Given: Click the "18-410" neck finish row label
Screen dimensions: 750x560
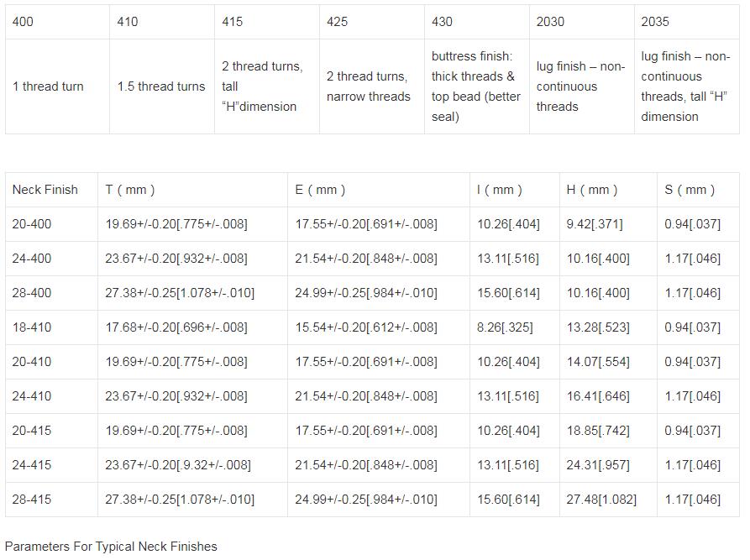Looking at the screenshot, I should [31, 327].
